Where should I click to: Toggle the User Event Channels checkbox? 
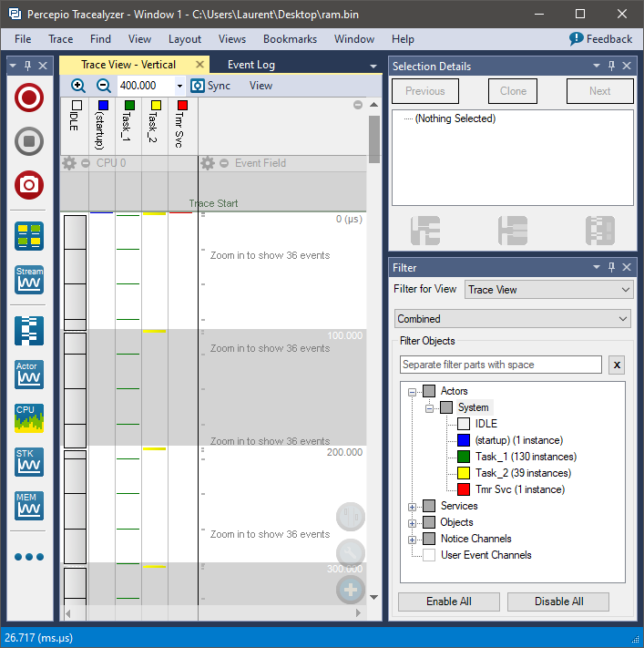[x=429, y=555]
